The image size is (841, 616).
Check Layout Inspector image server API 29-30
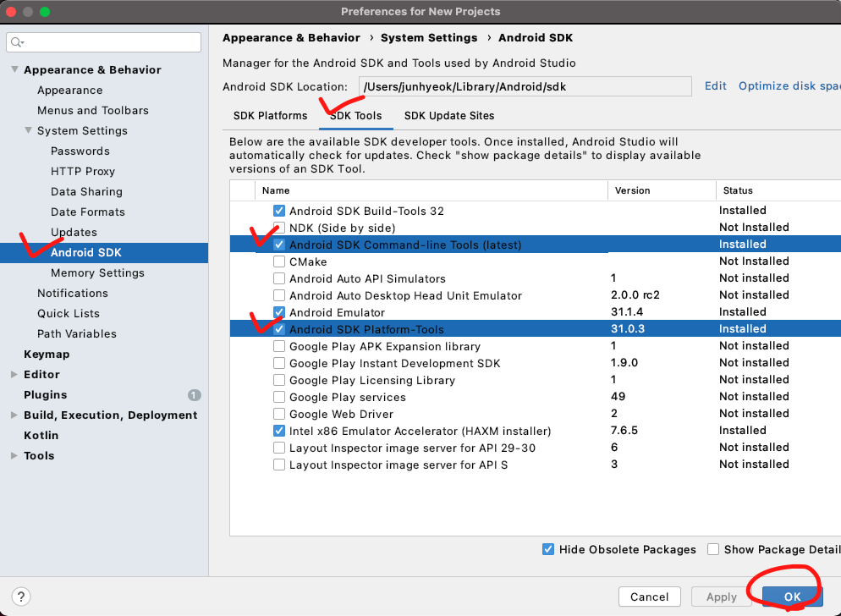click(x=279, y=448)
